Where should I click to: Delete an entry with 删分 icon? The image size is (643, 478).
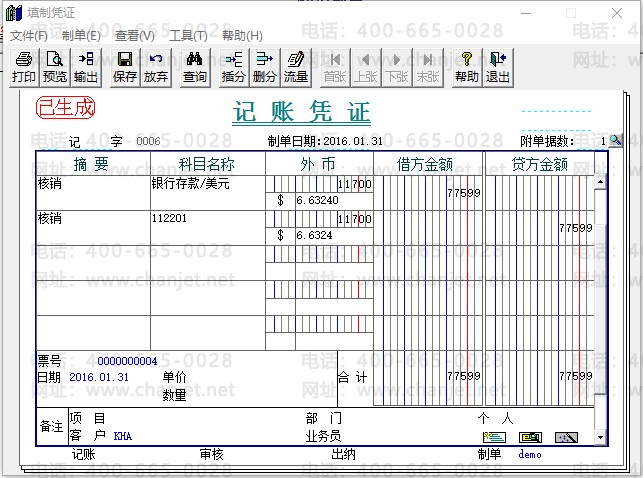point(265,67)
